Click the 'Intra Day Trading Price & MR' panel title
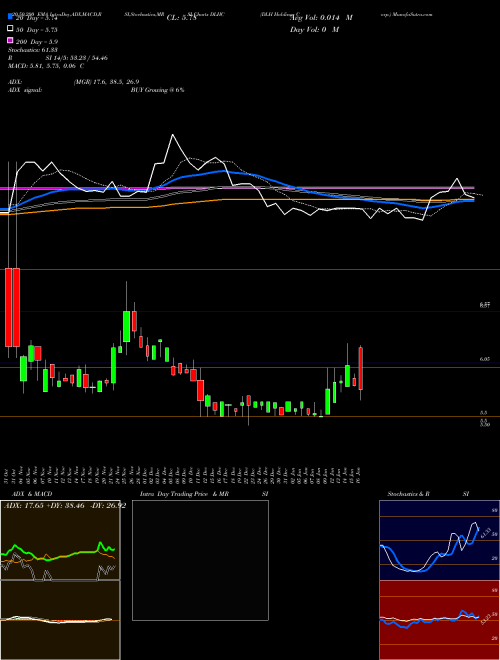The image size is (500, 660). click(x=184, y=494)
